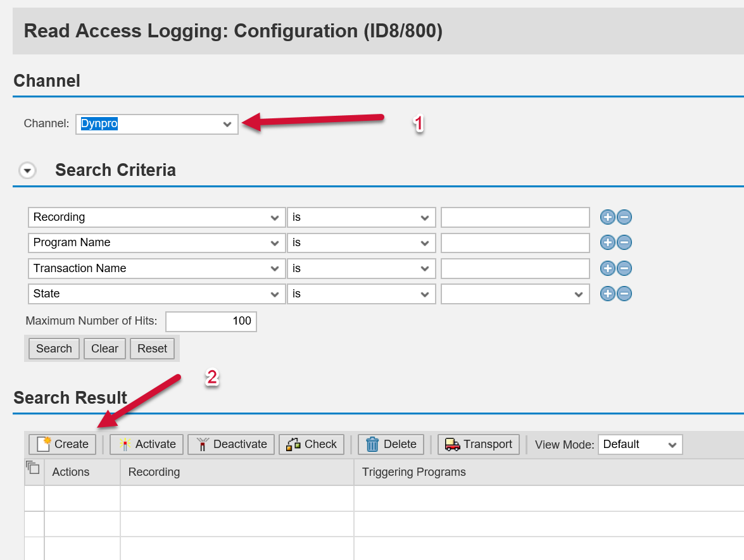Click the Create recording toolbar button
The width and height of the screenshot is (744, 560).
point(63,444)
